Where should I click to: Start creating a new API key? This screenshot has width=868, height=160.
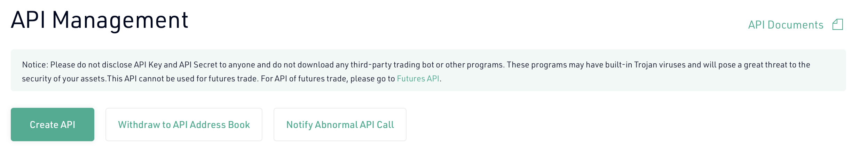click(x=53, y=125)
